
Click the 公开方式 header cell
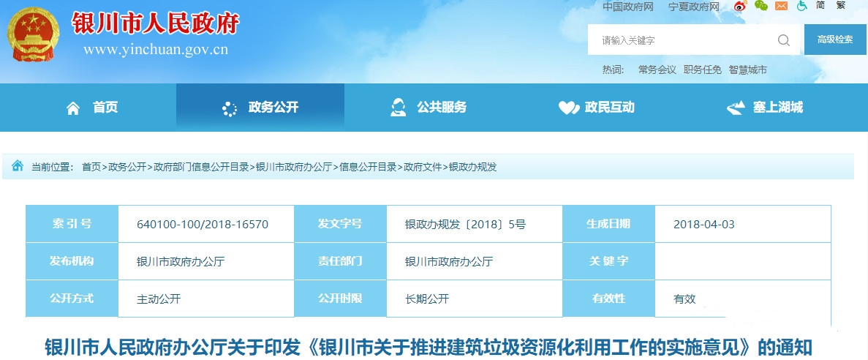click(72, 299)
